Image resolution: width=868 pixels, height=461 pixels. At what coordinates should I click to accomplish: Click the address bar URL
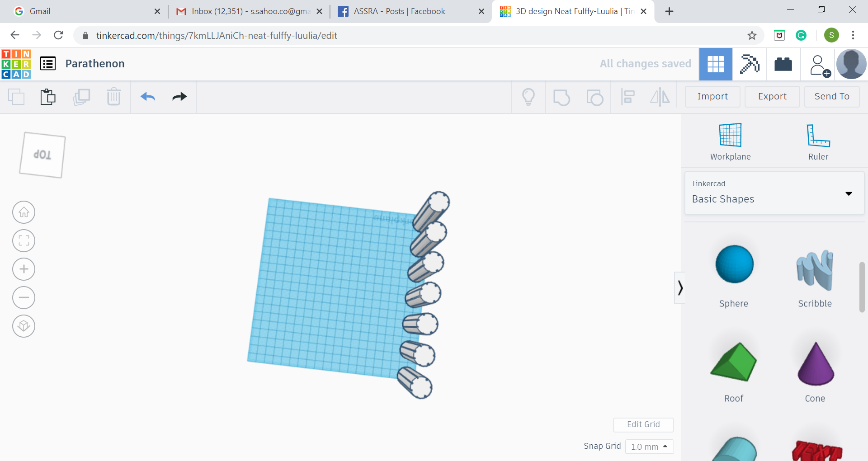(x=217, y=36)
